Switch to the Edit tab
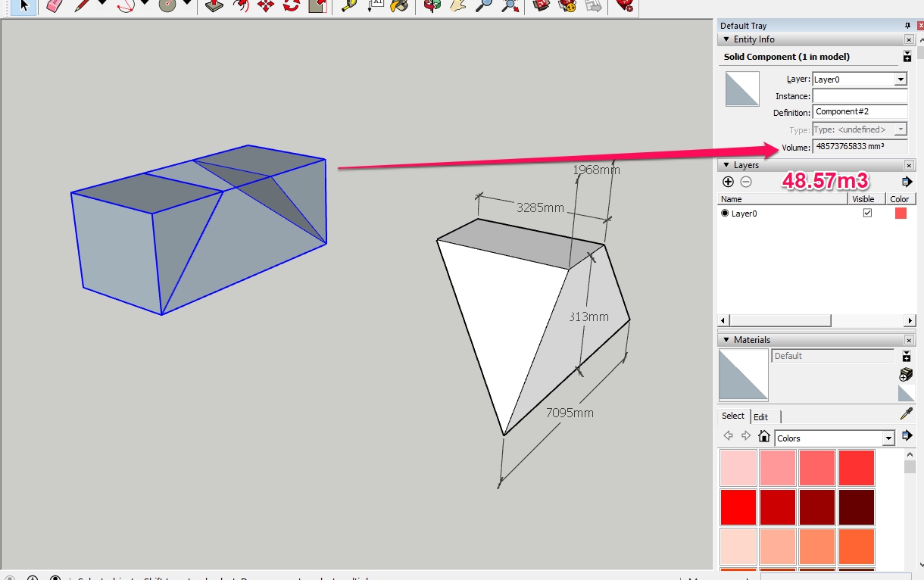Viewport: 924px width, 580px height. (761, 416)
